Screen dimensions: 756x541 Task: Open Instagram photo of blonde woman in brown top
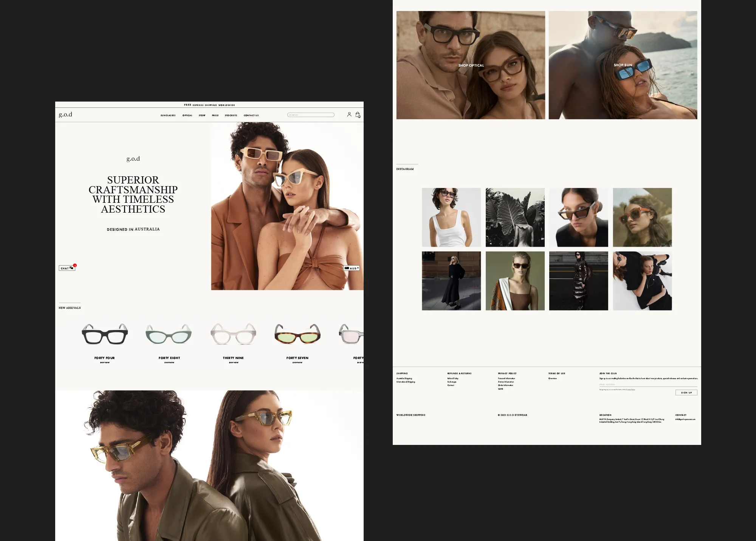(x=515, y=281)
